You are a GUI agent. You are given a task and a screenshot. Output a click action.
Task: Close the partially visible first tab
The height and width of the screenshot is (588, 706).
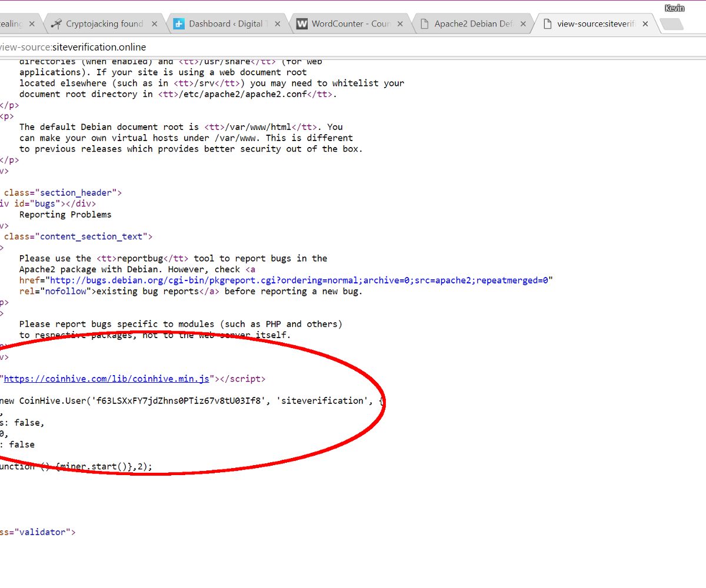(x=32, y=24)
